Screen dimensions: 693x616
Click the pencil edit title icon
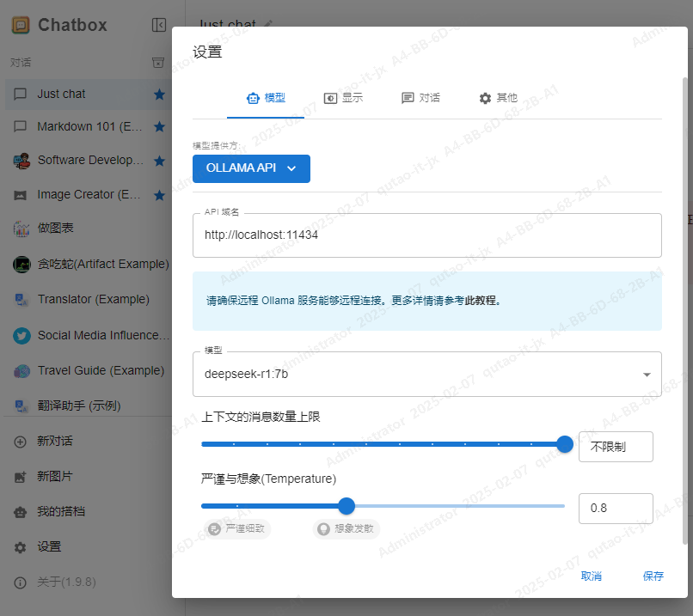(x=268, y=23)
